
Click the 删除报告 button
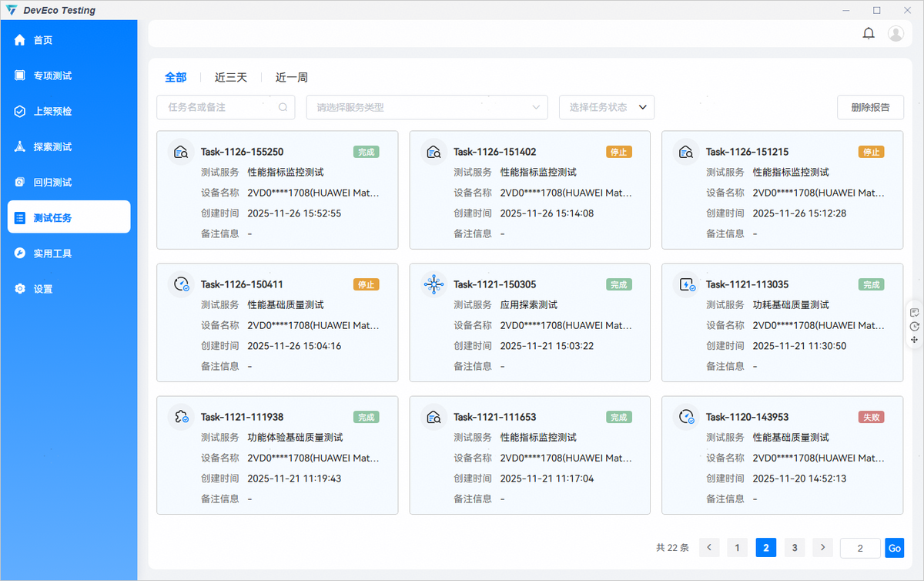coord(870,108)
